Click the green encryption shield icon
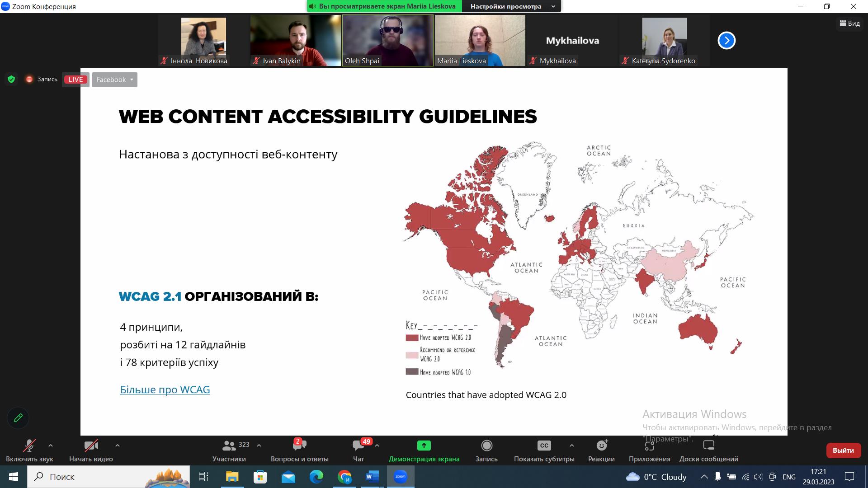 coord(11,80)
